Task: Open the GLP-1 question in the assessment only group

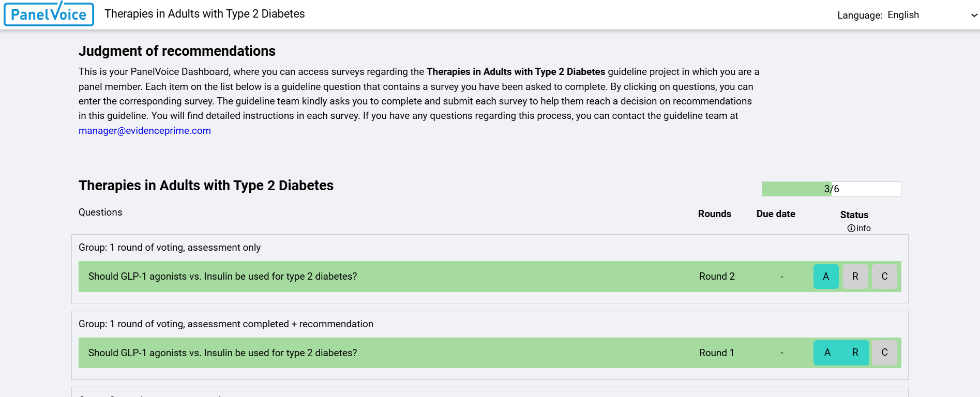Action: [x=222, y=277]
